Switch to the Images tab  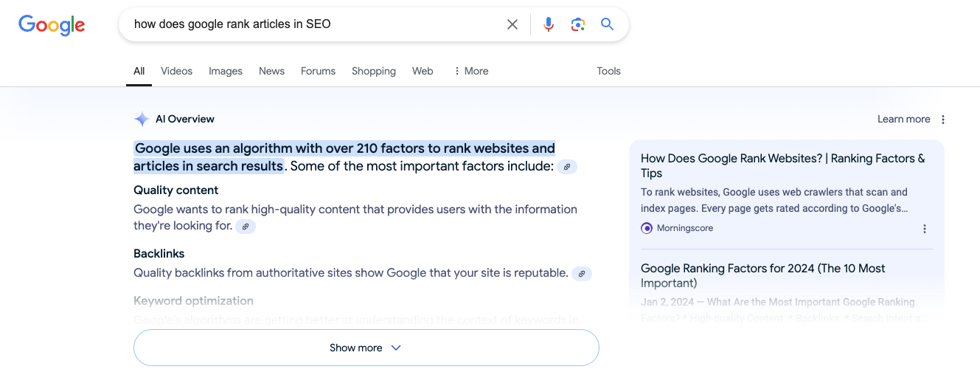click(x=226, y=71)
